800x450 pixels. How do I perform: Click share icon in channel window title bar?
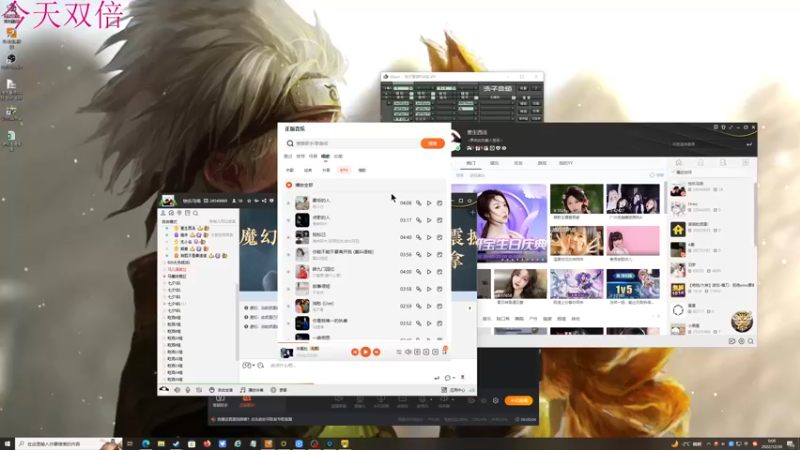point(264,201)
